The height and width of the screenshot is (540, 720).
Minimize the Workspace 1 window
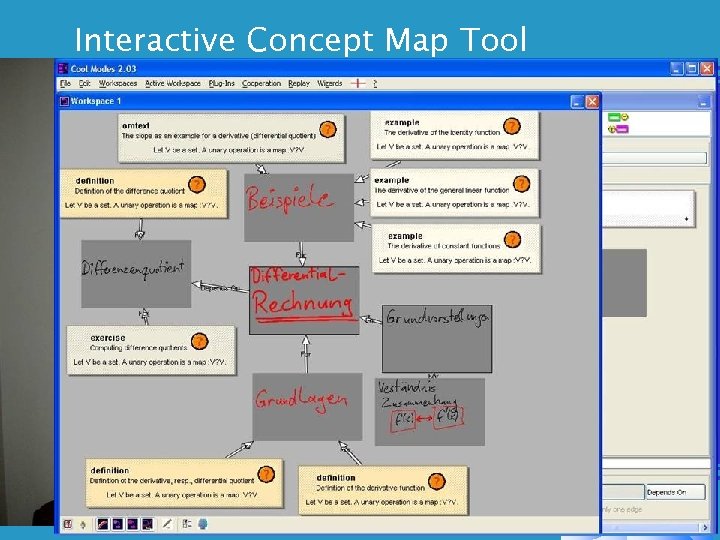click(577, 101)
